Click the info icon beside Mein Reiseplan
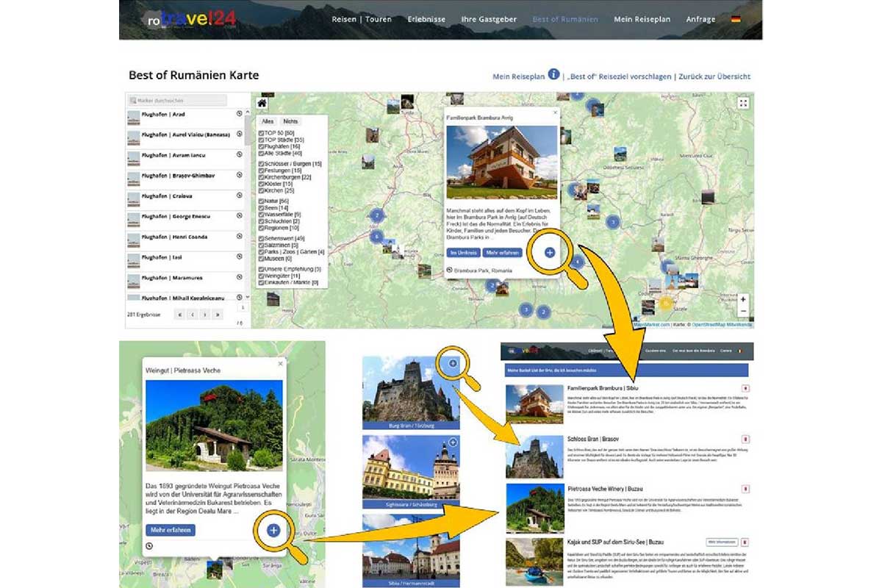The width and height of the screenshot is (882, 588). [x=553, y=75]
